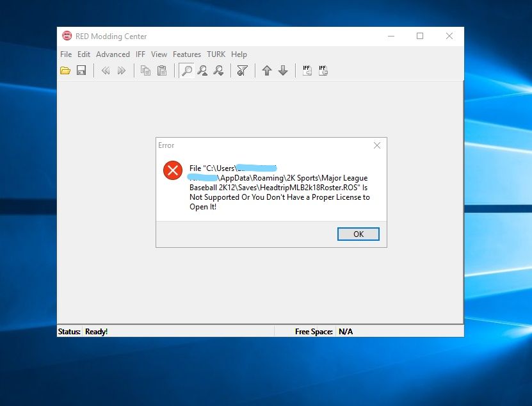Click the 'Free Space:' status label
Screen dimensions: 532x406
point(314,332)
